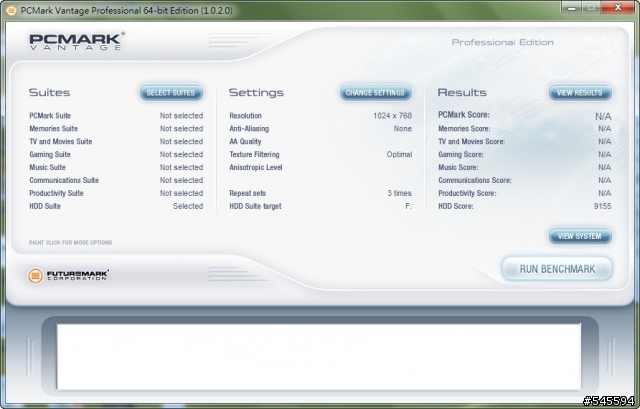Select the Gaming Suite row label

50,154
